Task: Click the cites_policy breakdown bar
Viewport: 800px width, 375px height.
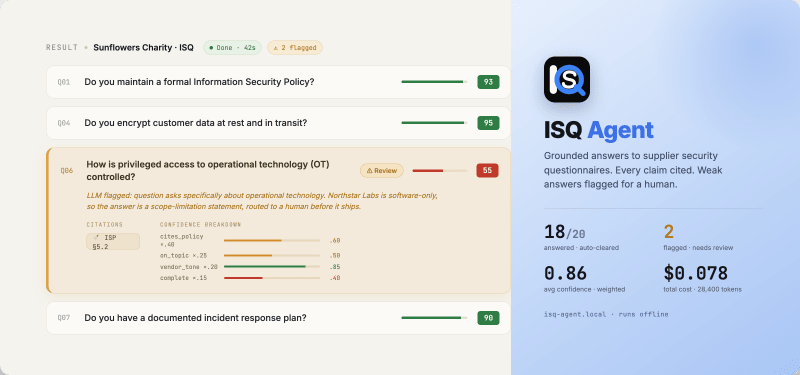Action: coord(272,240)
